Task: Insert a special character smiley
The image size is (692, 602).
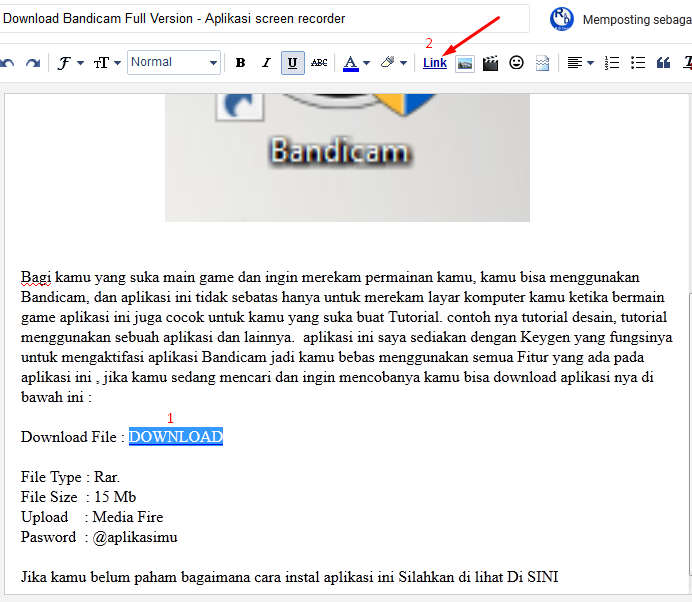Action: (x=516, y=63)
